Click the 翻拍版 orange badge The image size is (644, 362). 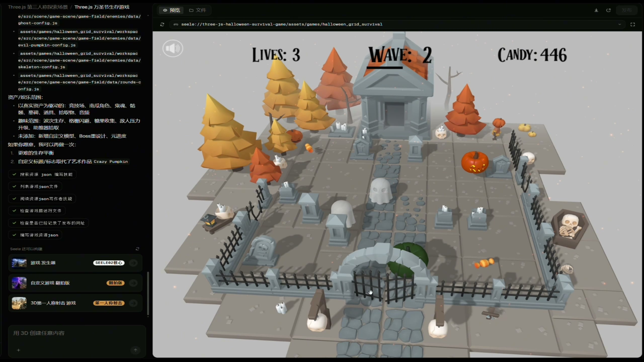(115, 283)
